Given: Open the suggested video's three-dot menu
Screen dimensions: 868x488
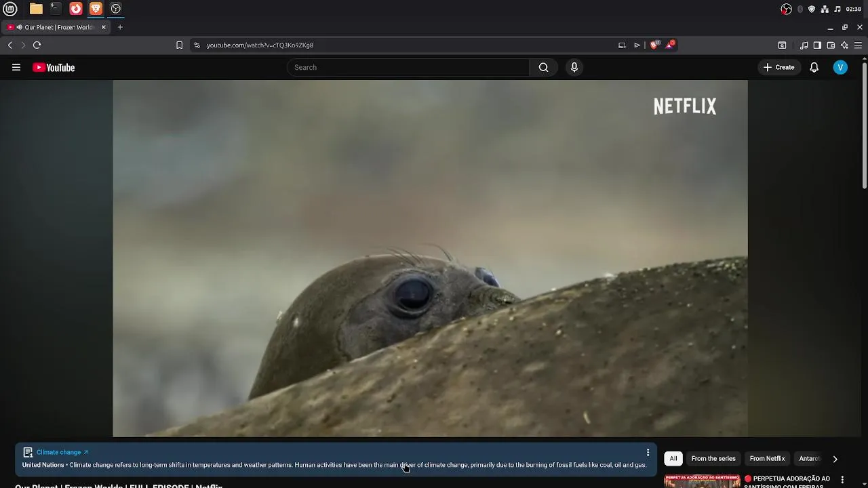Looking at the screenshot, I should (842, 480).
